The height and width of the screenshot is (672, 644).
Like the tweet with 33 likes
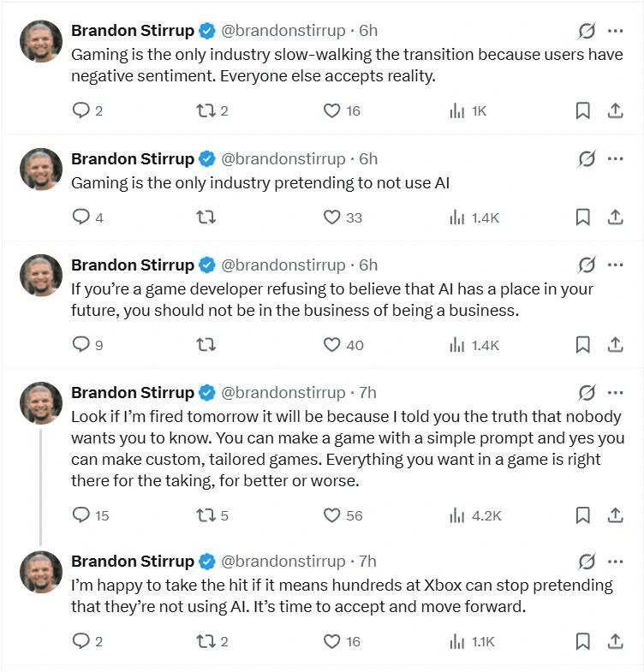click(343, 217)
